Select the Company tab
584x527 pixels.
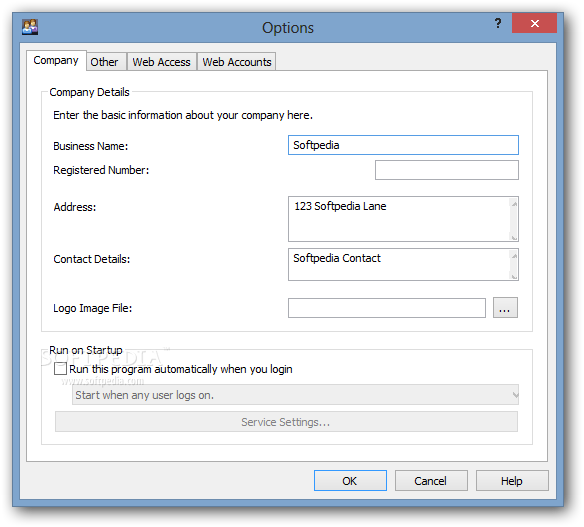[x=56, y=60]
